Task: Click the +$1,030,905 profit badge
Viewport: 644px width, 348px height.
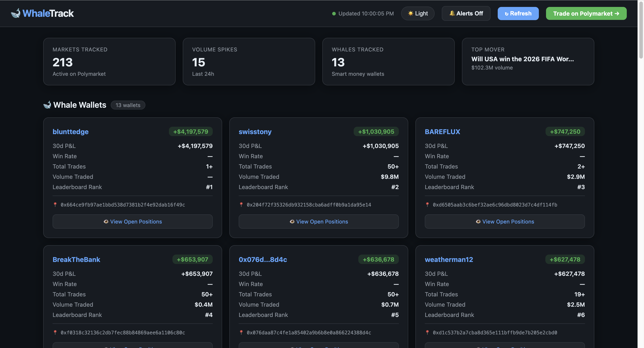Action: click(x=376, y=131)
